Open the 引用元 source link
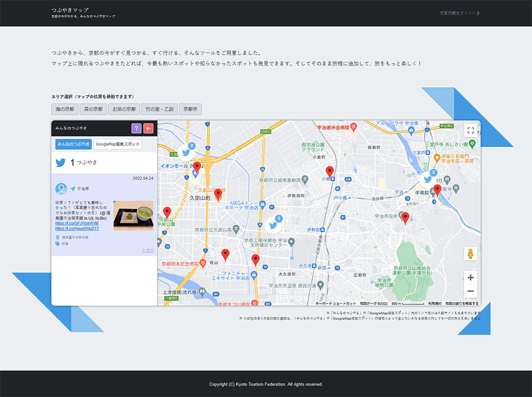 [x=147, y=250]
